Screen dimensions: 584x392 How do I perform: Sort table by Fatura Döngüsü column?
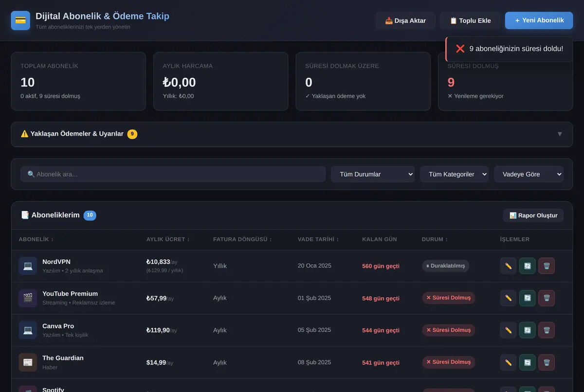pyautogui.click(x=243, y=239)
